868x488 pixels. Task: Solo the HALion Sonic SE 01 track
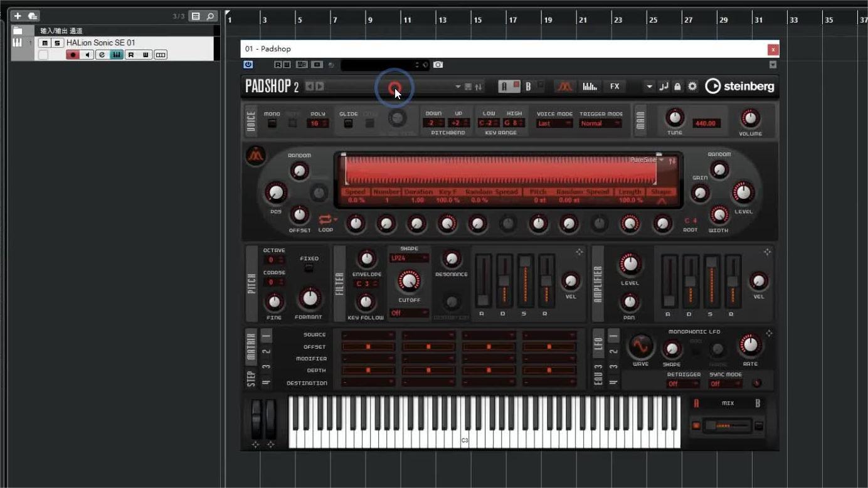point(57,43)
